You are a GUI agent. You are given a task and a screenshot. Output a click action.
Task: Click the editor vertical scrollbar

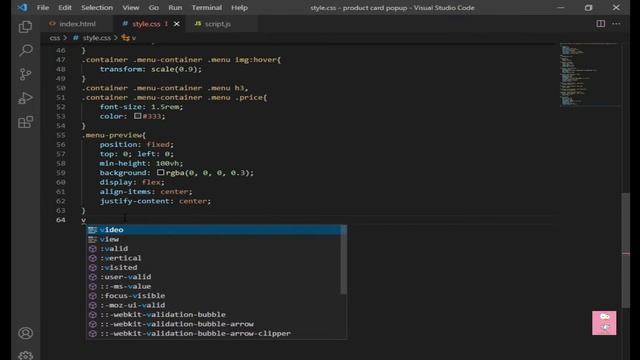coord(625,250)
